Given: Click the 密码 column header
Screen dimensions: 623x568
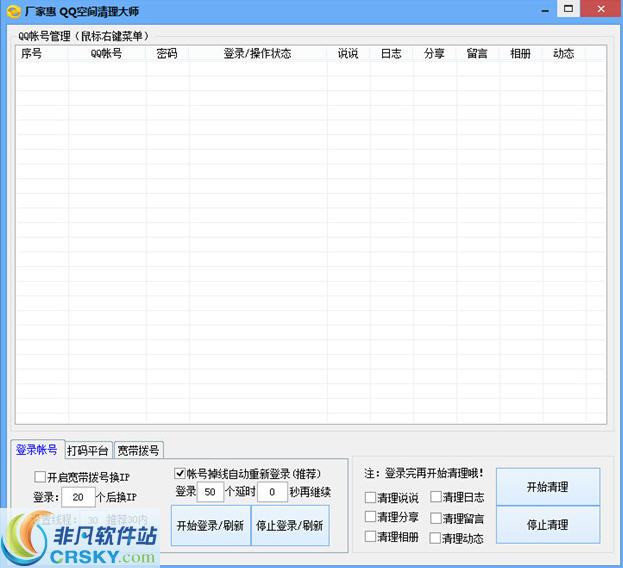Looking at the screenshot, I should click(x=167, y=54).
